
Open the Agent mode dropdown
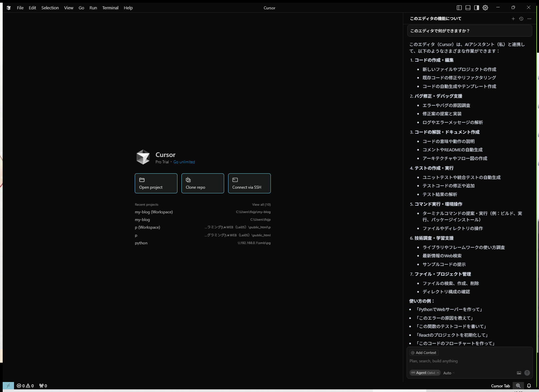pyautogui.click(x=425, y=373)
